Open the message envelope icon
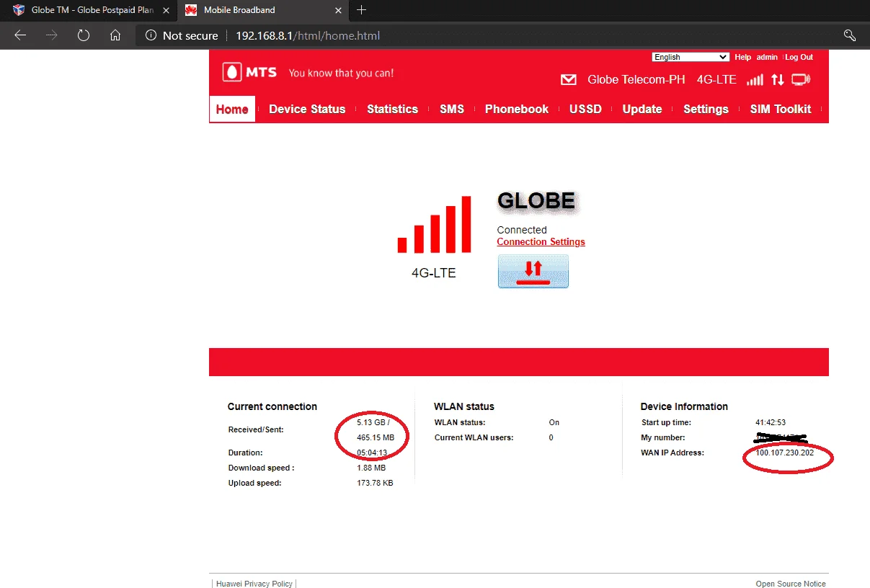 [569, 80]
